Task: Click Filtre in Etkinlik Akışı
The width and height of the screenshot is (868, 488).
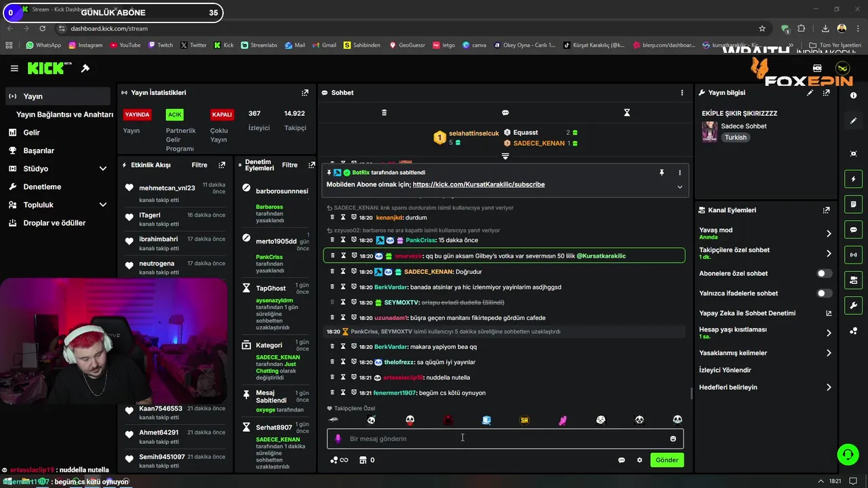Action: pos(199,165)
